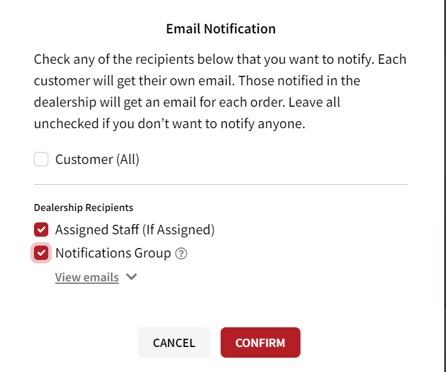The height and width of the screenshot is (372, 446).
Task: Check the Customer (All) checkbox
Action: pos(41,159)
